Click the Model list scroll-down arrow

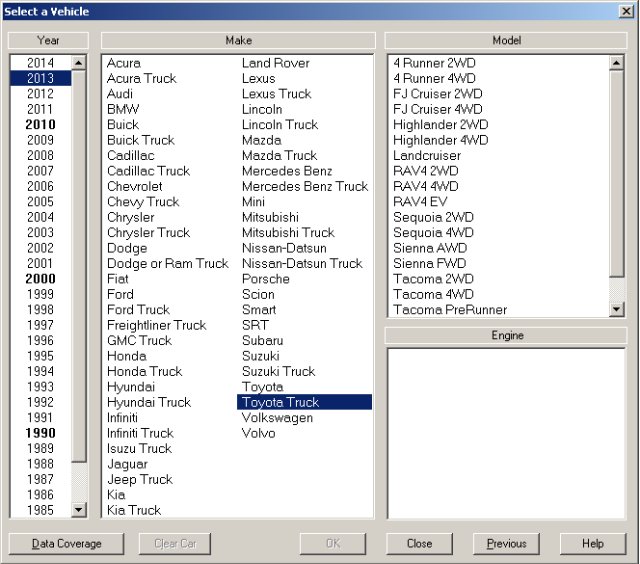tap(616, 309)
